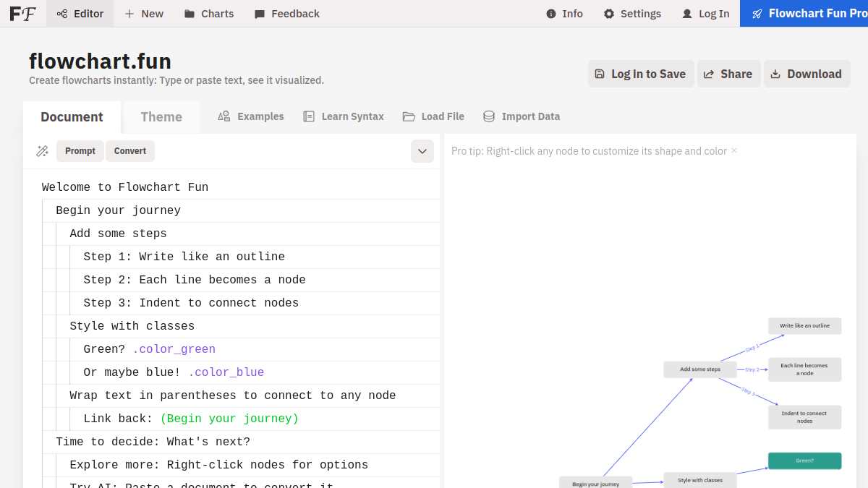Click the '(Begin your journey)' link text
Screen dimensions: 868x488
(229, 419)
